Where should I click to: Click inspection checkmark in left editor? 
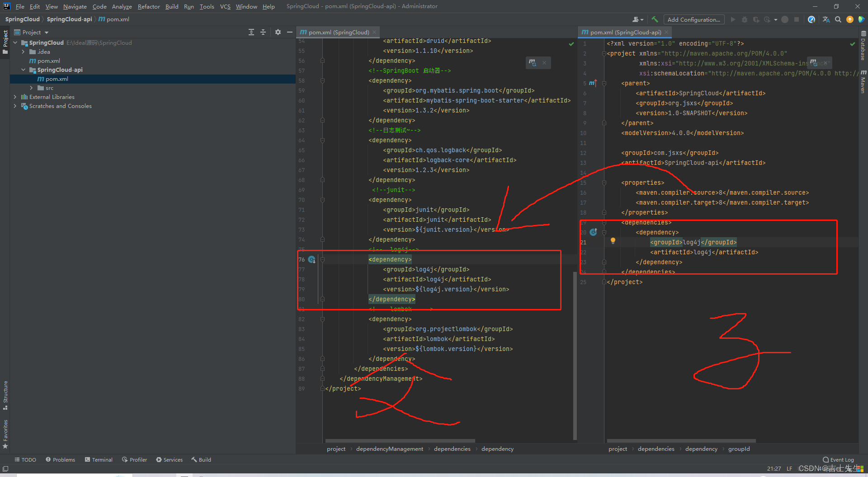(571, 44)
